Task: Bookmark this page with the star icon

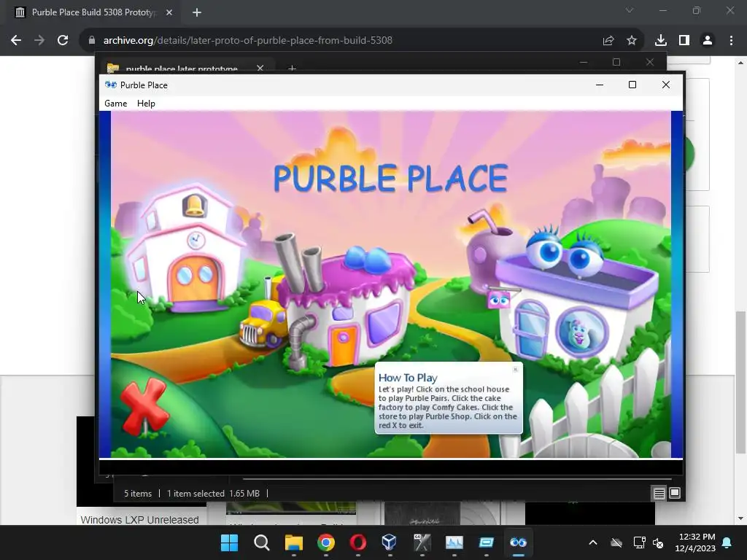Action: click(632, 41)
